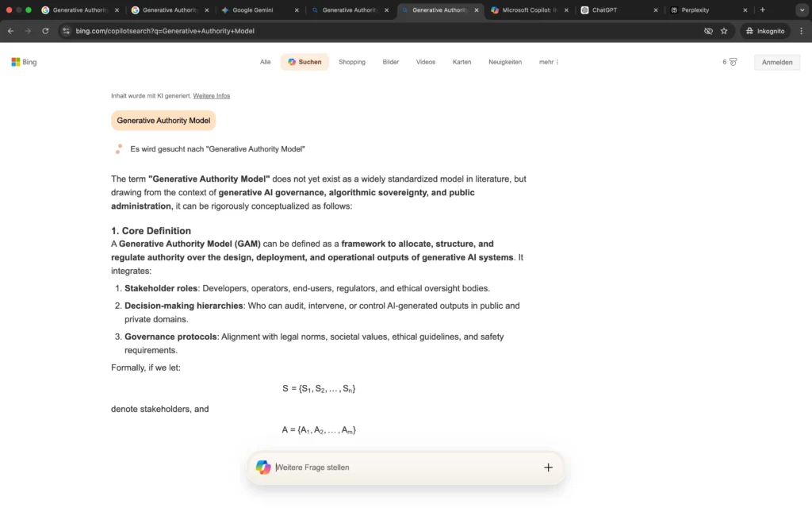Open site information in the address bar
812x508 pixels.
pyautogui.click(x=66, y=31)
